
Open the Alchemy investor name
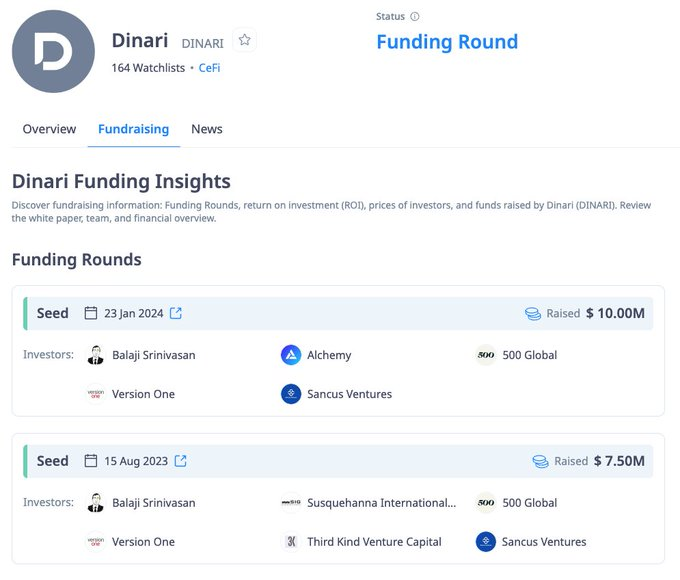329,355
